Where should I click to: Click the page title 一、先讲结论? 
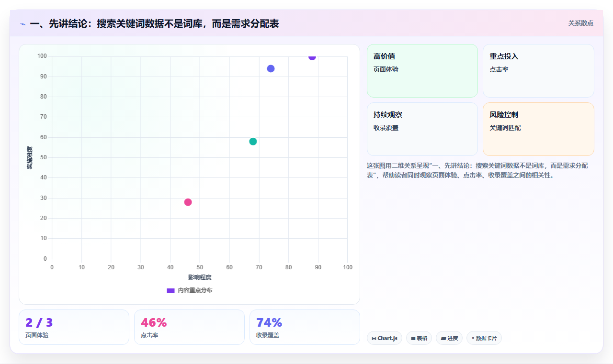point(154,23)
